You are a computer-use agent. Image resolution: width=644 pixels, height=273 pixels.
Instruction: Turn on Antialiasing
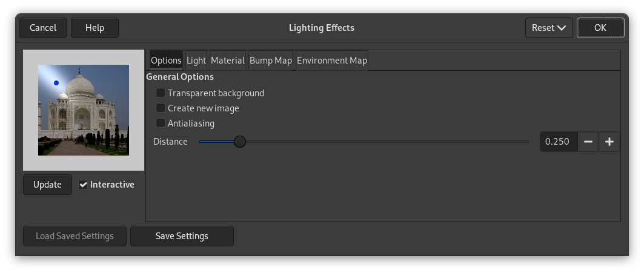coord(161,123)
